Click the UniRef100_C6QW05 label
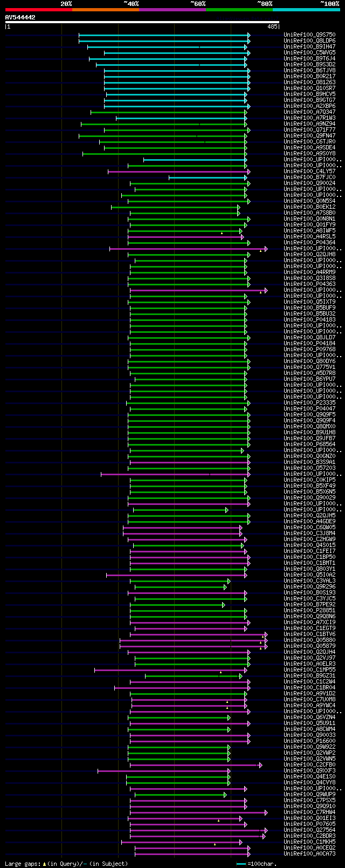This screenshot has width=345, height=868. pos(309,528)
